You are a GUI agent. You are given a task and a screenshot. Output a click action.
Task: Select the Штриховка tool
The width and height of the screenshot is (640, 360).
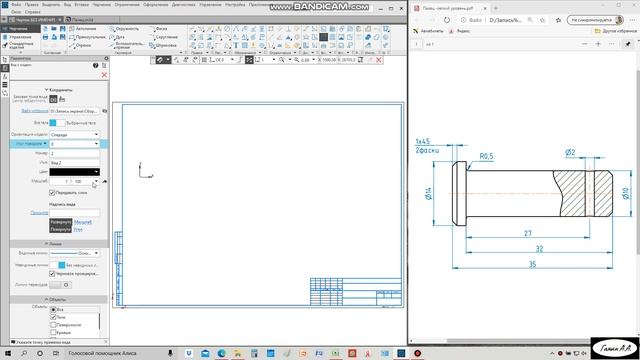[x=163, y=45]
